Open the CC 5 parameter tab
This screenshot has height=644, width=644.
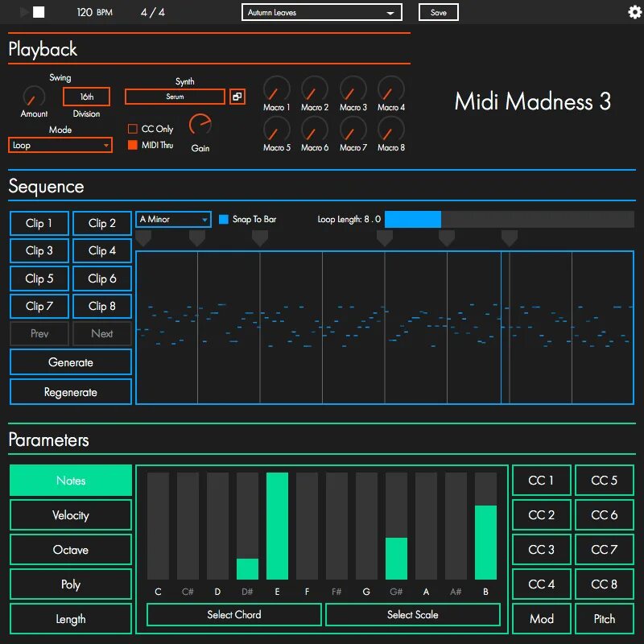click(605, 481)
